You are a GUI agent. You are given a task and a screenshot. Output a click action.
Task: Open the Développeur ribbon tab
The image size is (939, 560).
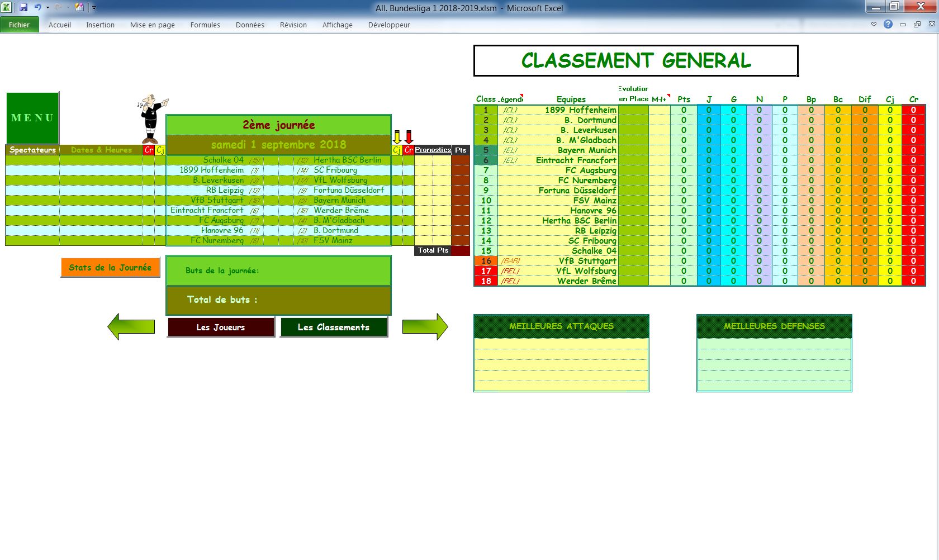pos(389,25)
